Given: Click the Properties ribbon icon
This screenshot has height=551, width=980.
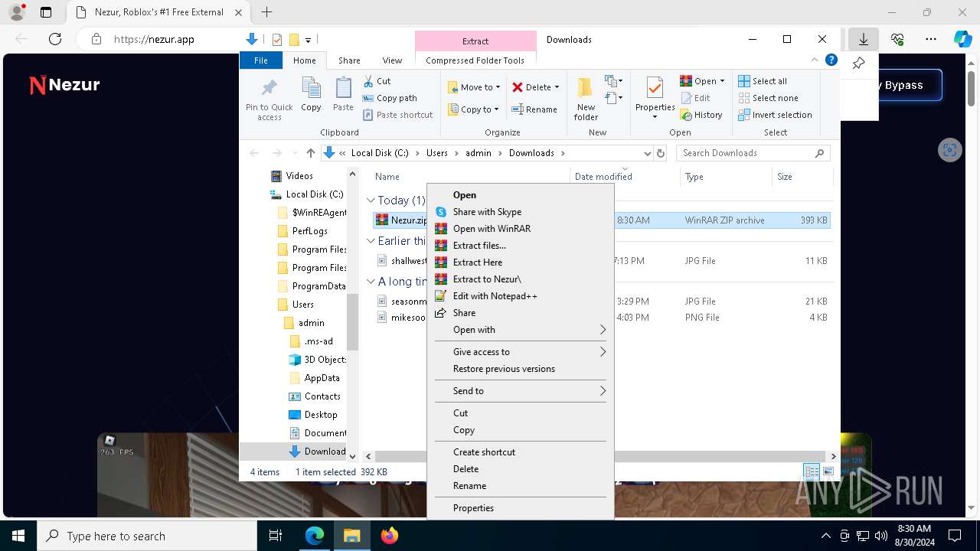Looking at the screenshot, I should coord(655,87).
